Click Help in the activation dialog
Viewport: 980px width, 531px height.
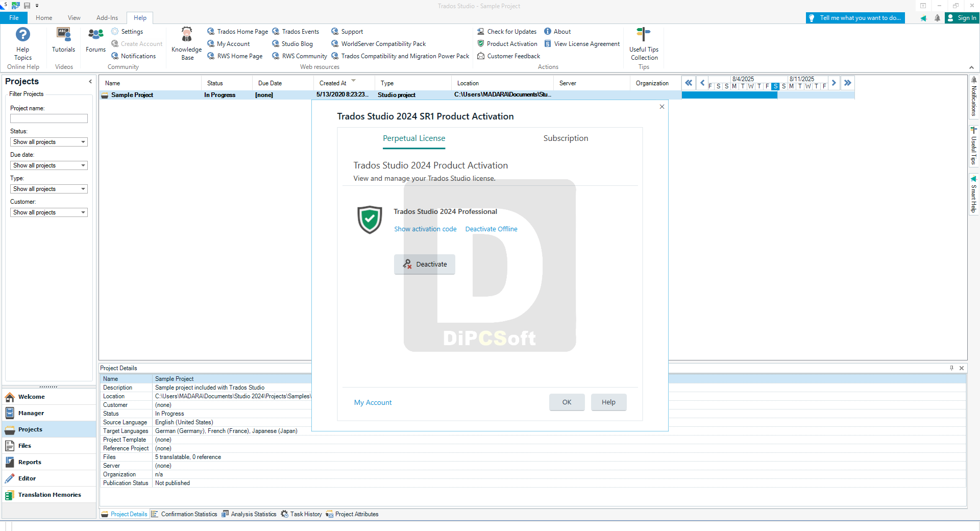(x=608, y=402)
